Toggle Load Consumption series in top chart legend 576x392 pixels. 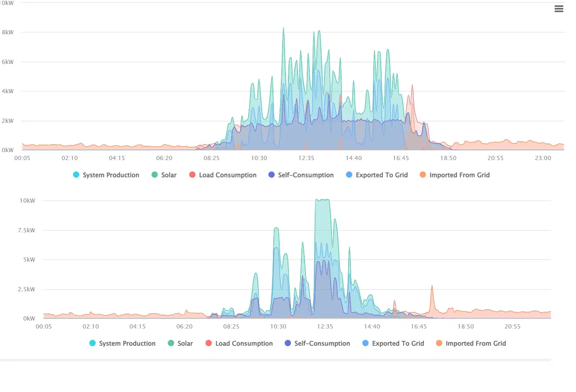223,175
